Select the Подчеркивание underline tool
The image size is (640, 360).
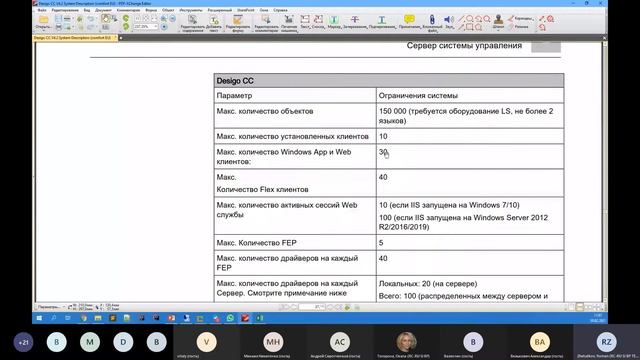click(382, 22)
